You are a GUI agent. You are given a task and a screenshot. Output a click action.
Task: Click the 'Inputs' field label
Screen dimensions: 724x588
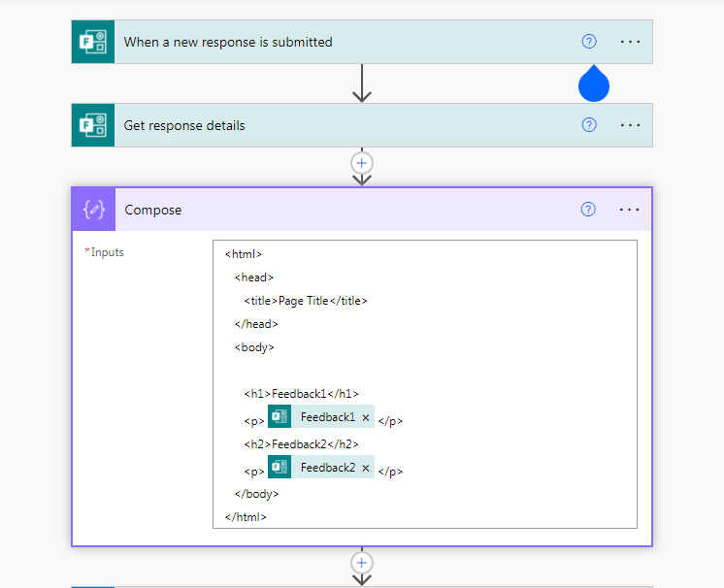(107, 252)
